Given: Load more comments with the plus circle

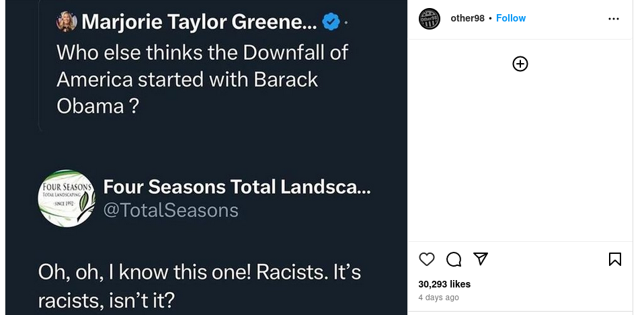Looking at the screenshot, I should pyautogui.click(x=520, y=64).
